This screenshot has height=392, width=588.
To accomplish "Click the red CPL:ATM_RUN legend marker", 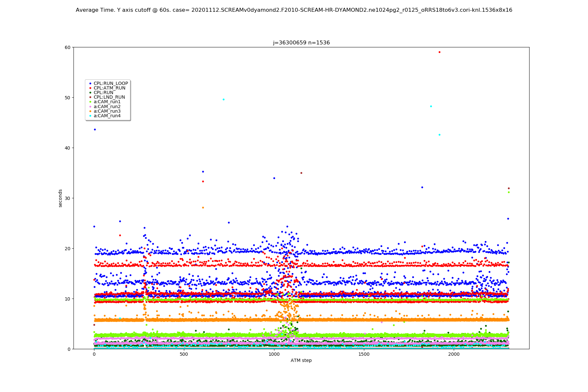I will pos(90,88).
